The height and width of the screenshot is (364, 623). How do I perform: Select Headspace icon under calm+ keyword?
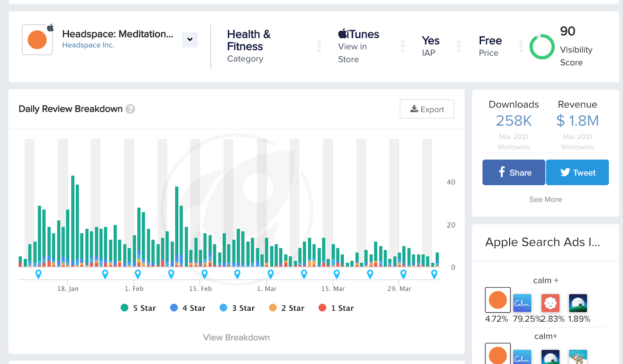pos(498,353)
